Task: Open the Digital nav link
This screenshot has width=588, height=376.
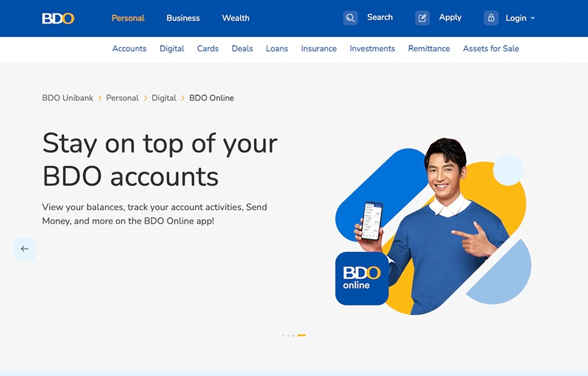Action: click(x=172, y=48)
